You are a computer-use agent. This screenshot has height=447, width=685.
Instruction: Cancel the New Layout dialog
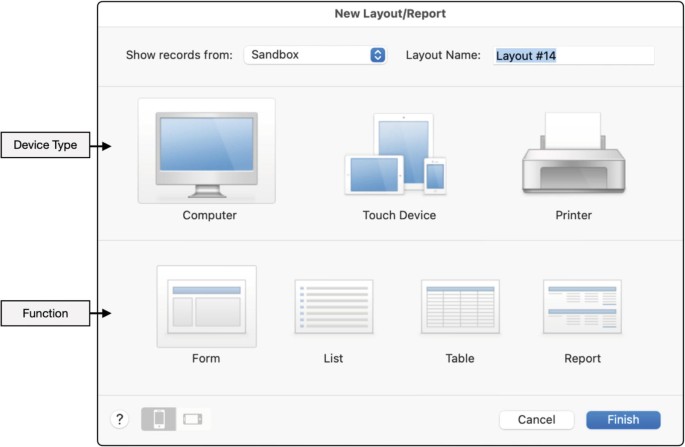tap(536, 420)
